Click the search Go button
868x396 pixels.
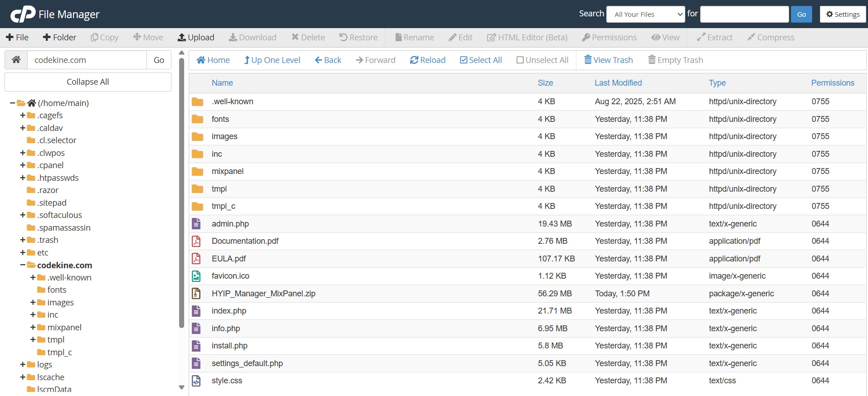click(801, 14)
